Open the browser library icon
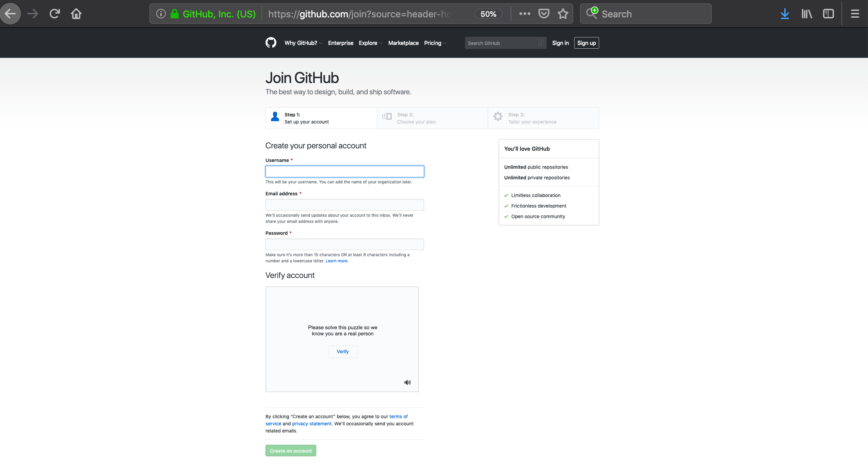Viewport: 868px width, 474px height. (x=807, y=14)
